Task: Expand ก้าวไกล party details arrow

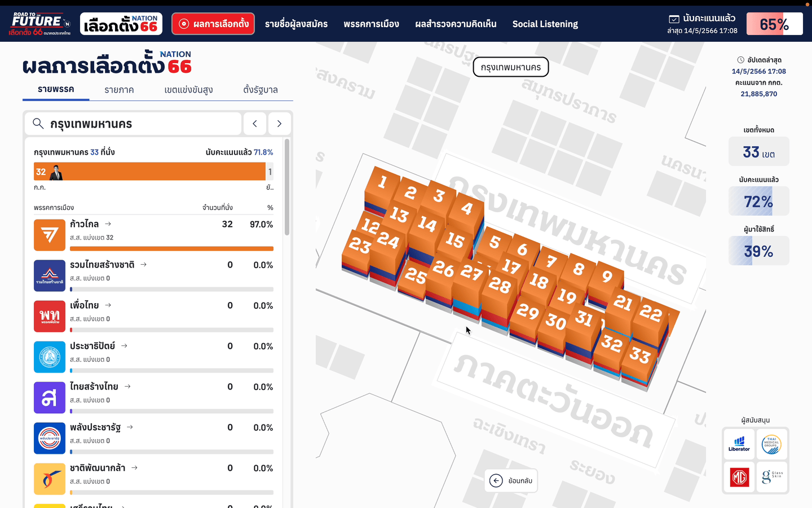Action: 108,224
